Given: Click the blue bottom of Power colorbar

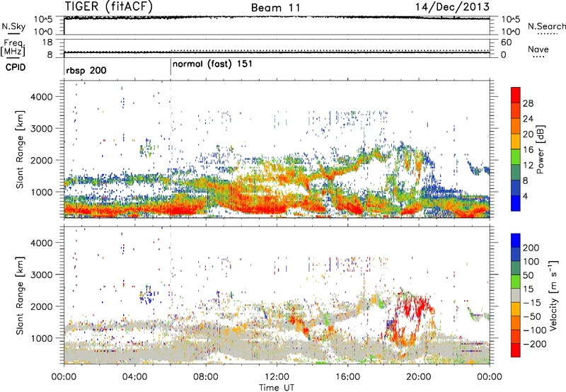Looking at the screenshot, I should tap(516, 203).
